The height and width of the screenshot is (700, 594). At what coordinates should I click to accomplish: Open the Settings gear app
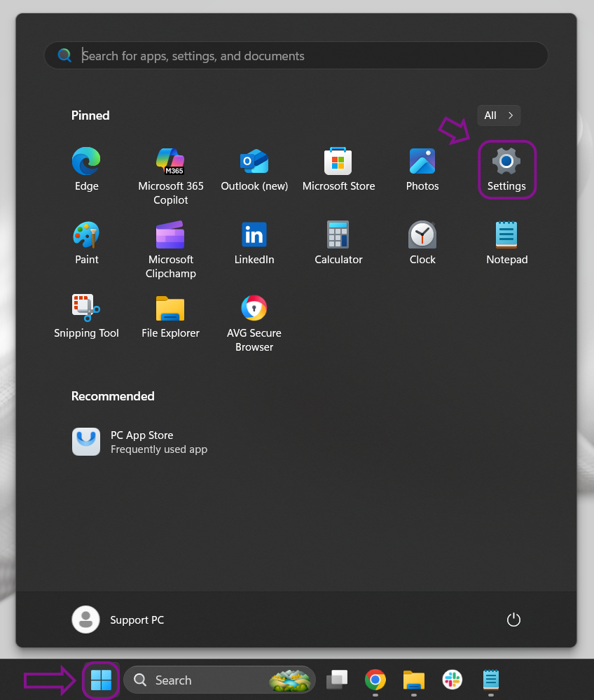pos(506,169)
